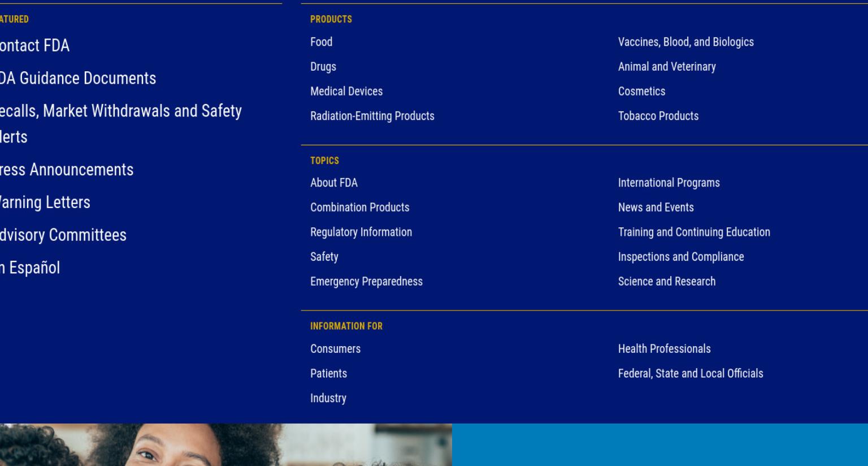Open information for Patients

coord(328,373)
